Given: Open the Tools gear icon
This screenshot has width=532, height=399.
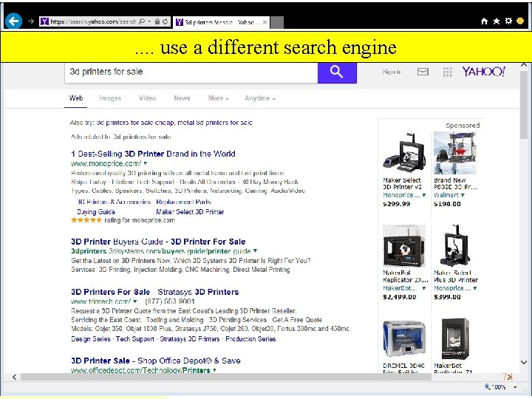Looking at the screenshot, I should pyautogui.click(x=508, y=21).
